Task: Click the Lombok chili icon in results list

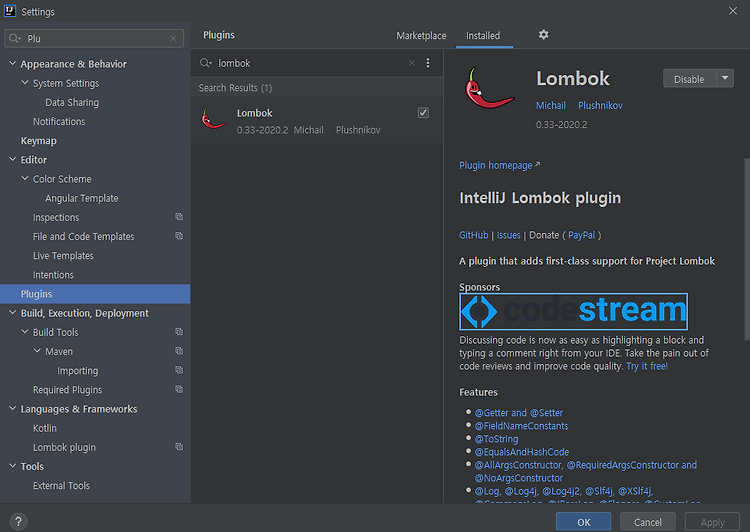Action: (x=213, y=120)
